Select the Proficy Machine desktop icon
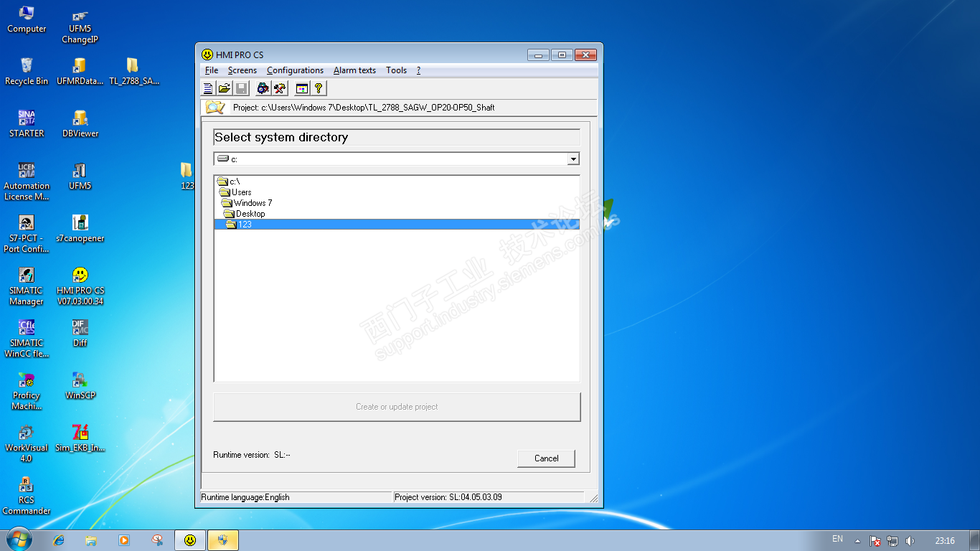980x551 pixels. click(27, 391)
